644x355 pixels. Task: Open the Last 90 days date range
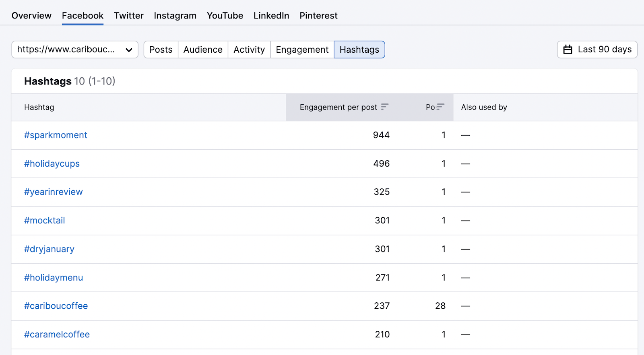click(597, 50)
